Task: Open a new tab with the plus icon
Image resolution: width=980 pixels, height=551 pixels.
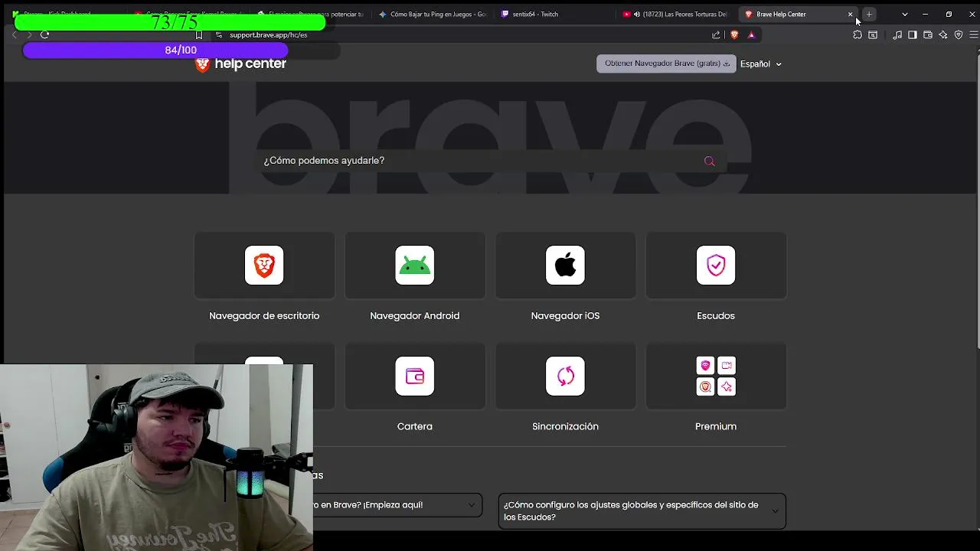Action: 869,14
